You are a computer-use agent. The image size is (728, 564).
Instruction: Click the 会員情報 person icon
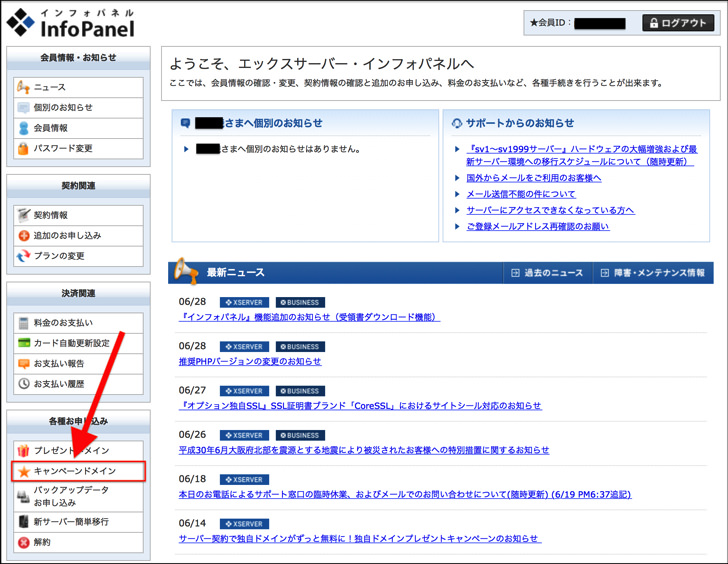click(23, 128)
